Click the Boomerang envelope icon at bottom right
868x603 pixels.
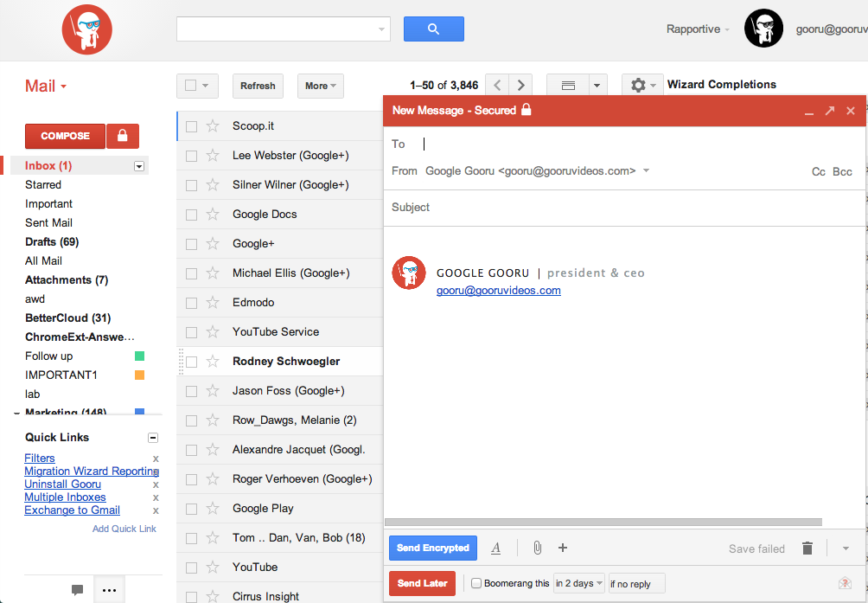(845, 583)
